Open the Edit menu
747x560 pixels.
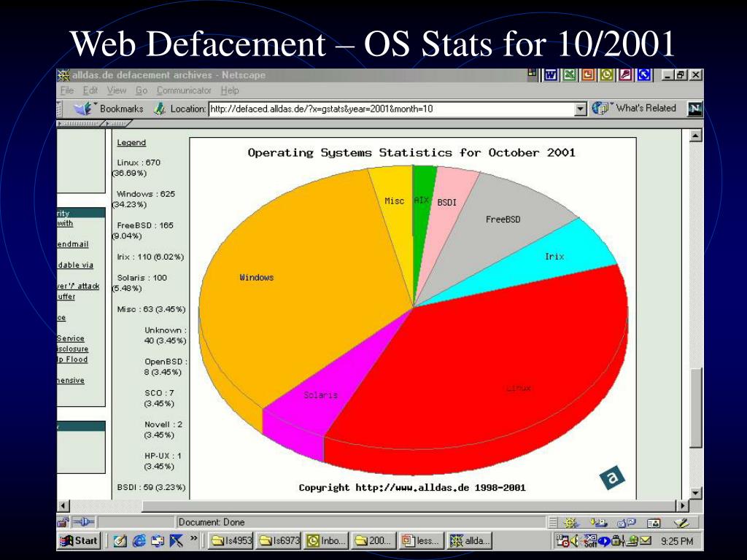[90, 90]
